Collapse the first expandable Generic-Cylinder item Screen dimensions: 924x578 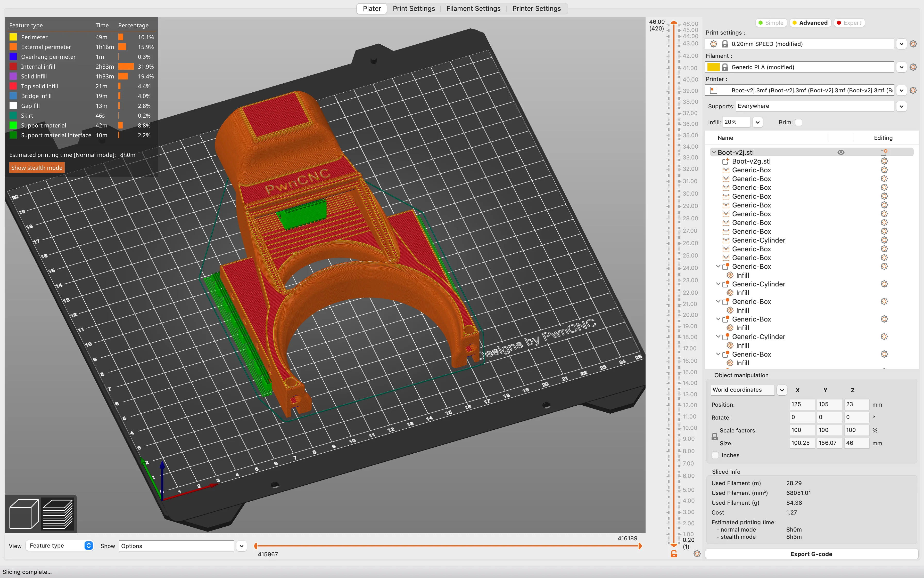(x=718, y=284)
